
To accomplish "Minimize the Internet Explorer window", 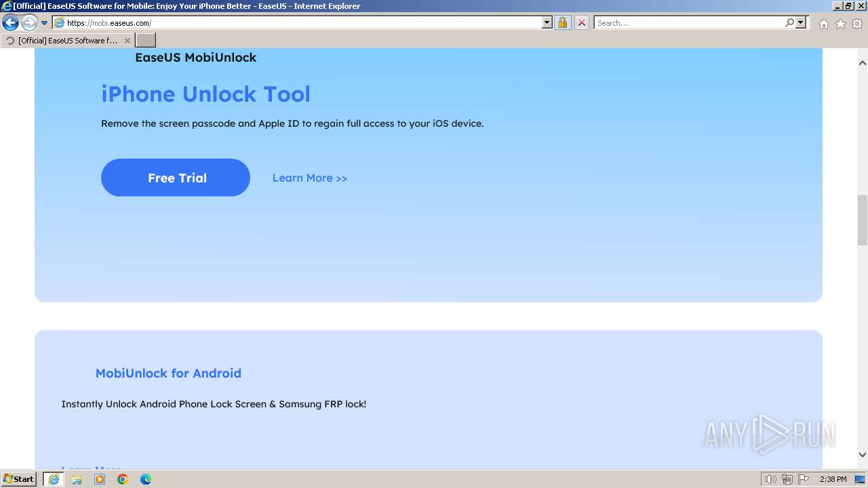I will pos(837,5).
